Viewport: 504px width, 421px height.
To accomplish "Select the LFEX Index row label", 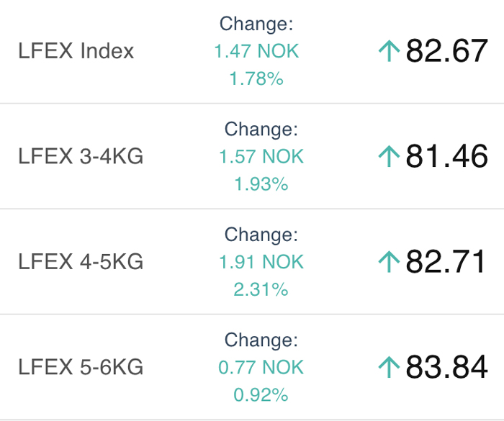I will 76,51.
